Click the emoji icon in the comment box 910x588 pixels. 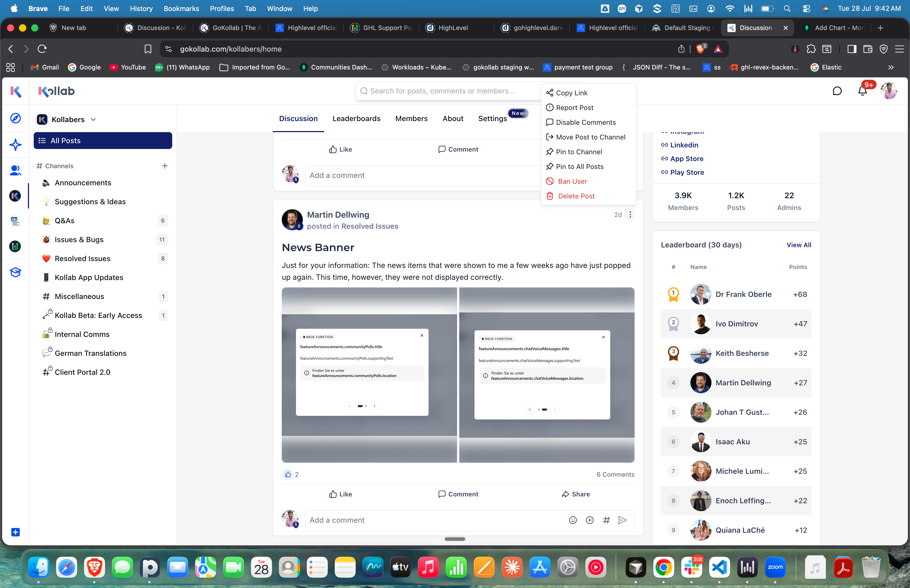click(x=573, y=520)
